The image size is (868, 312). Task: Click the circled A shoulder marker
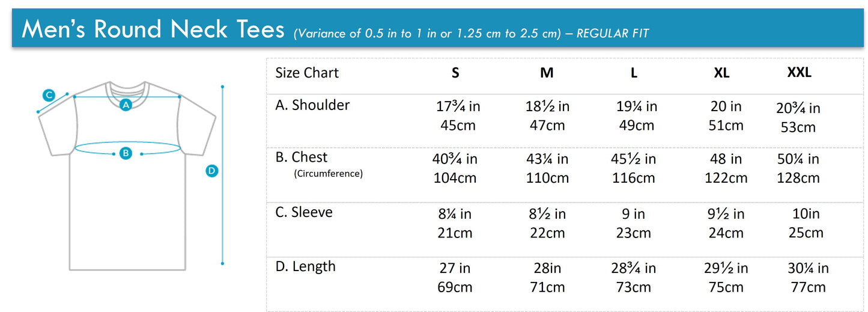(126, 105)
